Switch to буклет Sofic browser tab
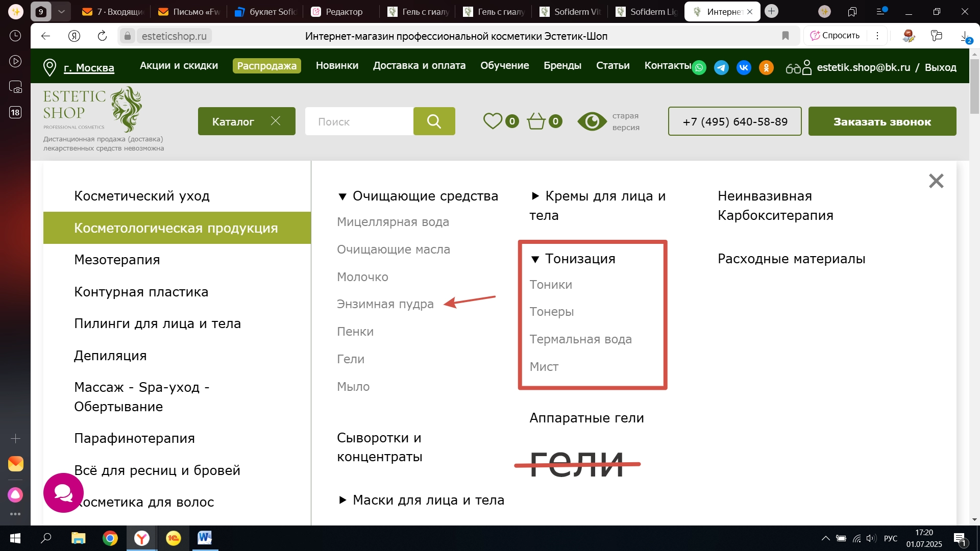The height and width of the screenshot is (551, 980). [265, 11]
